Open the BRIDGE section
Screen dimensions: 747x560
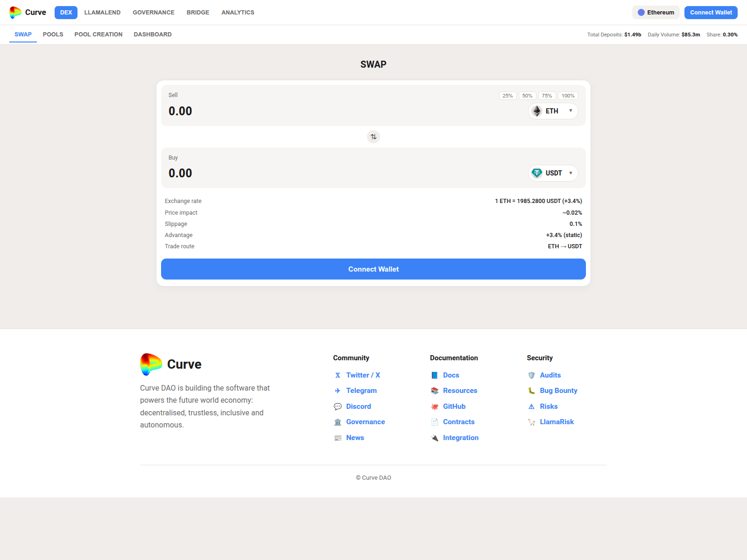tap(198, 13)
